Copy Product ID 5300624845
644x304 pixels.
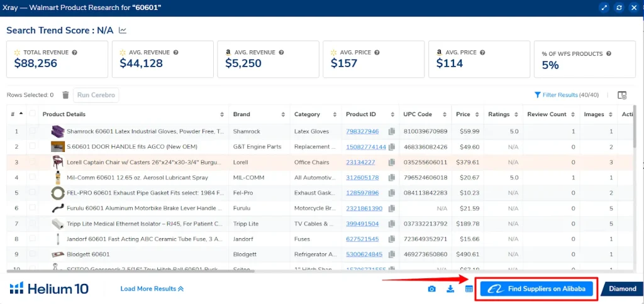(x=392, y=254)
